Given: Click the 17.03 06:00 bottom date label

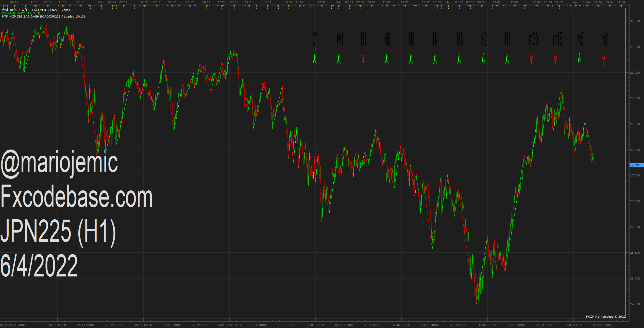Looking at the screenshot, I should (516, 325).
